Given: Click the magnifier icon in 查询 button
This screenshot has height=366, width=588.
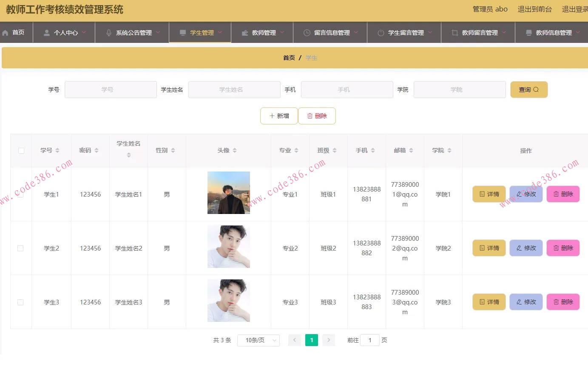Looking at the screenshot, I should (536, 90).
